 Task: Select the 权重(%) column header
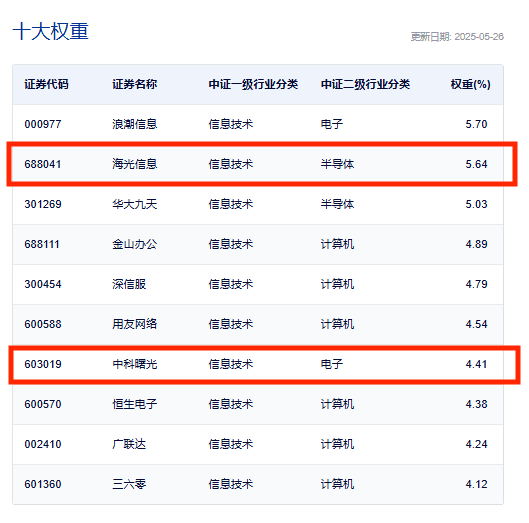(470, 84)
